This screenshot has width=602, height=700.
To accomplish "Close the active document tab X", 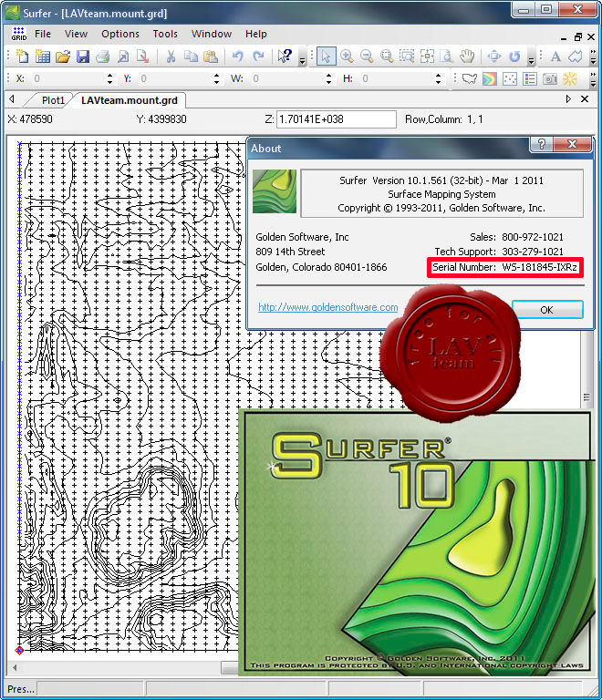I will click(585, 99).
